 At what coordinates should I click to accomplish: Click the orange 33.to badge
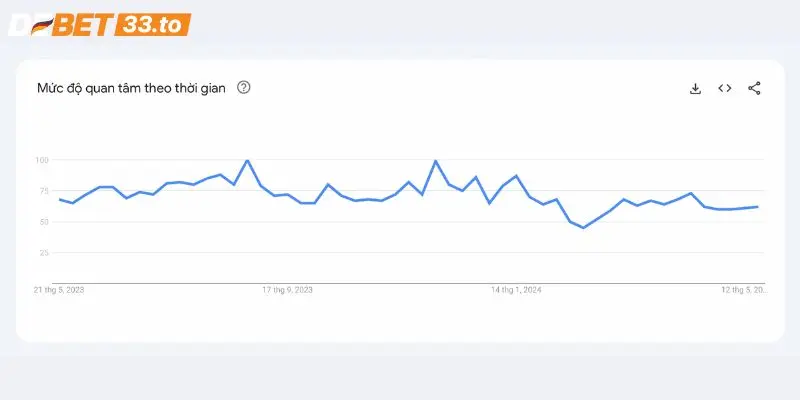151,25
